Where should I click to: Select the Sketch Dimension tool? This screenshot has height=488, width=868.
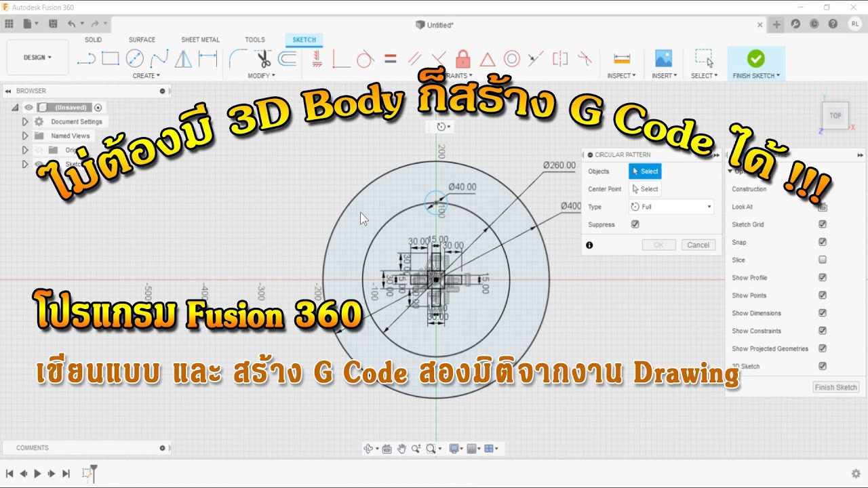click(x=208, y=59)
